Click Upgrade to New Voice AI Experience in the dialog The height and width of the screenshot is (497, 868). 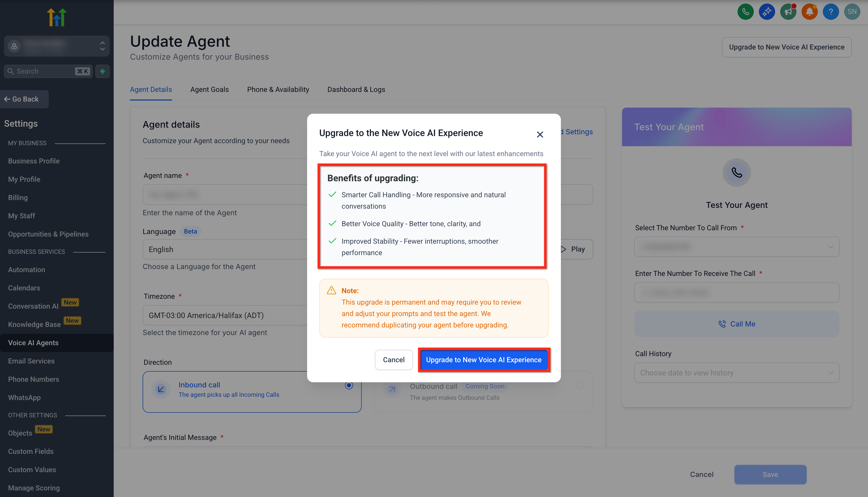pos(484,360)
